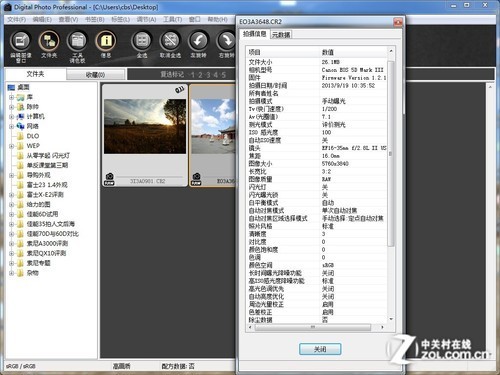Click the image size value 5760x3840
Viewport: 500px width, 375px height.
point(335,164)
